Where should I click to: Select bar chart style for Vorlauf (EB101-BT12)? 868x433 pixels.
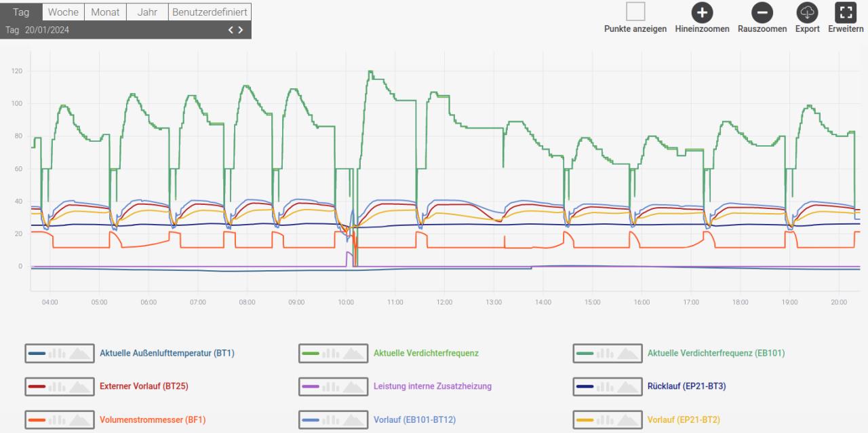[x=332, y=419]
